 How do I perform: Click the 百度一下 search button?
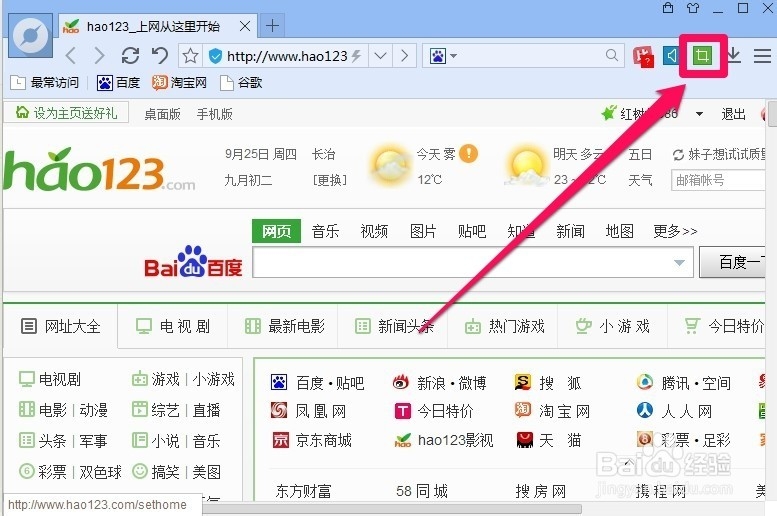tap(732, 262)
